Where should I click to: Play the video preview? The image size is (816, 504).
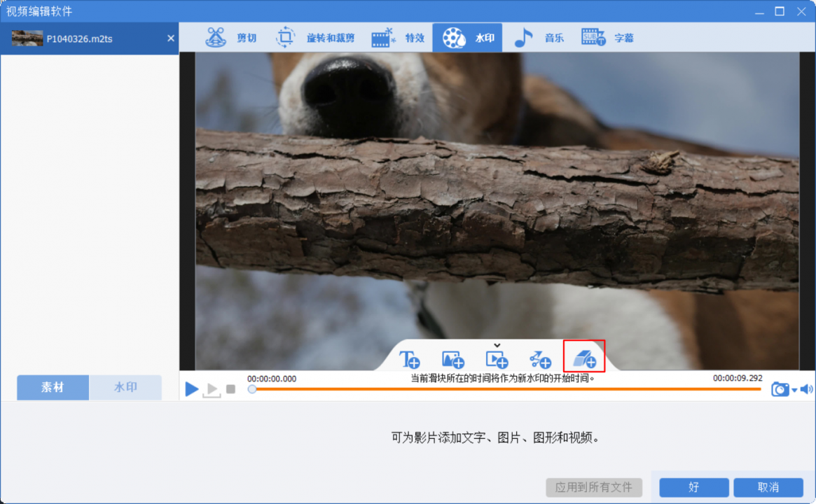(x=191, y=388)
